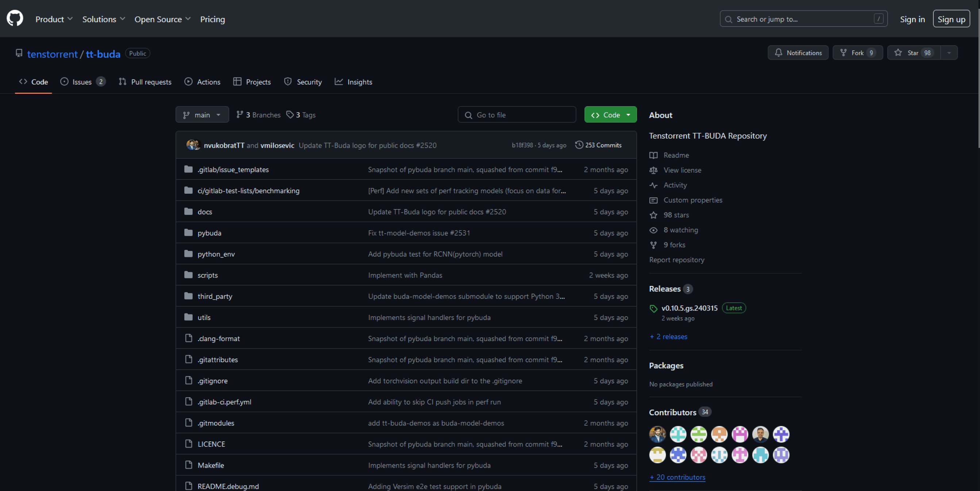Open the Pull requests tab
Screen dimensions: 980x491
[x=145, y=82]
